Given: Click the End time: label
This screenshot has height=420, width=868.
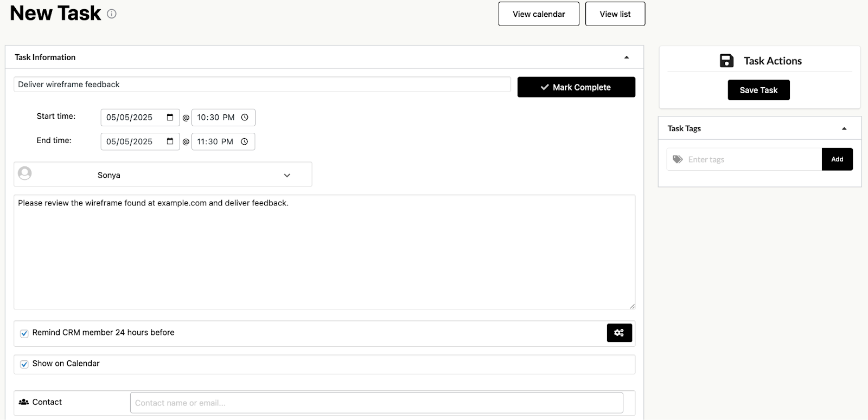Looking at the screenshot, I should (x=54, y=140).
